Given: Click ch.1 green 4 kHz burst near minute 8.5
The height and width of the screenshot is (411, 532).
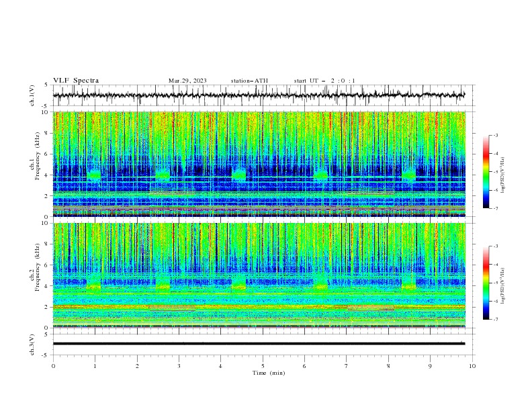Looking at the screenshot, I should [408, 175].
